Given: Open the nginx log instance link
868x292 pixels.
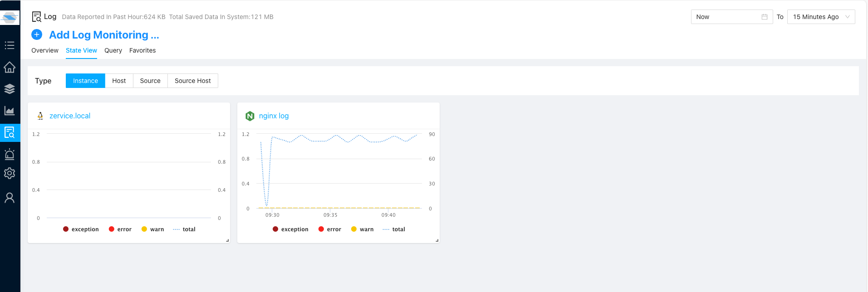Looking at the screenshot, I should [x=274, y=116].
